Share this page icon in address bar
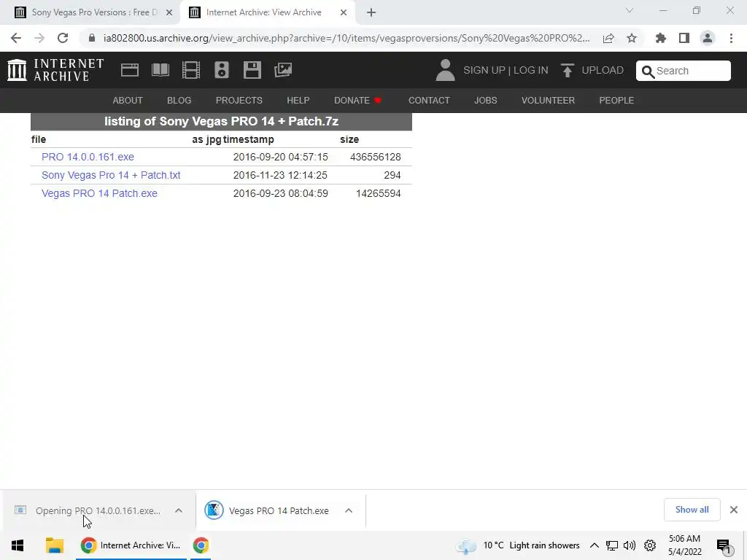The width and height of the screenshot is (747, 560). (608, 38)
